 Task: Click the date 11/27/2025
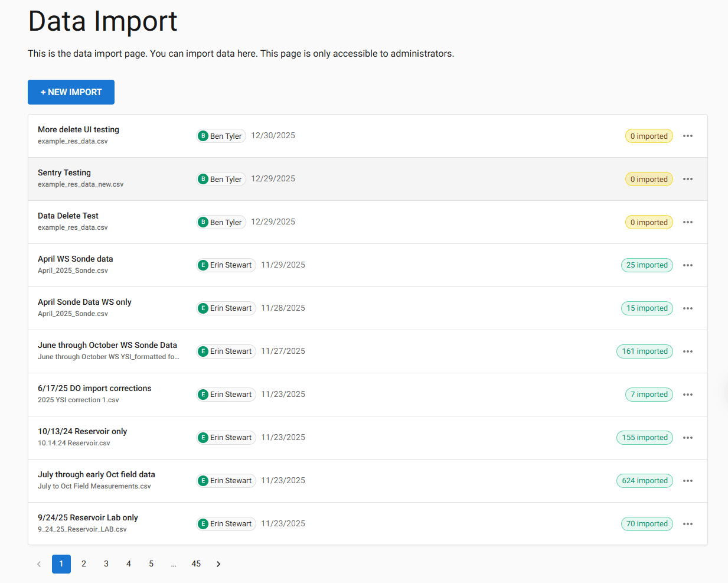pos(283,351)
